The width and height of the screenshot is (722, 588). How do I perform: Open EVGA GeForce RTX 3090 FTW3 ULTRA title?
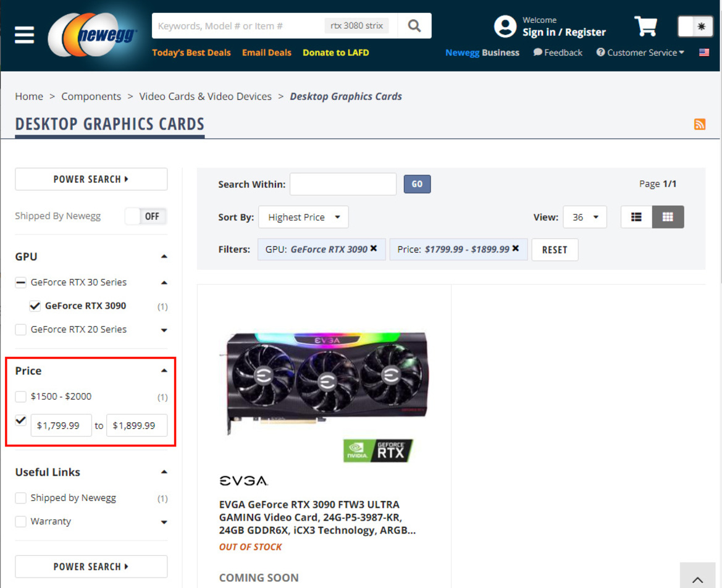click(317, 518)
